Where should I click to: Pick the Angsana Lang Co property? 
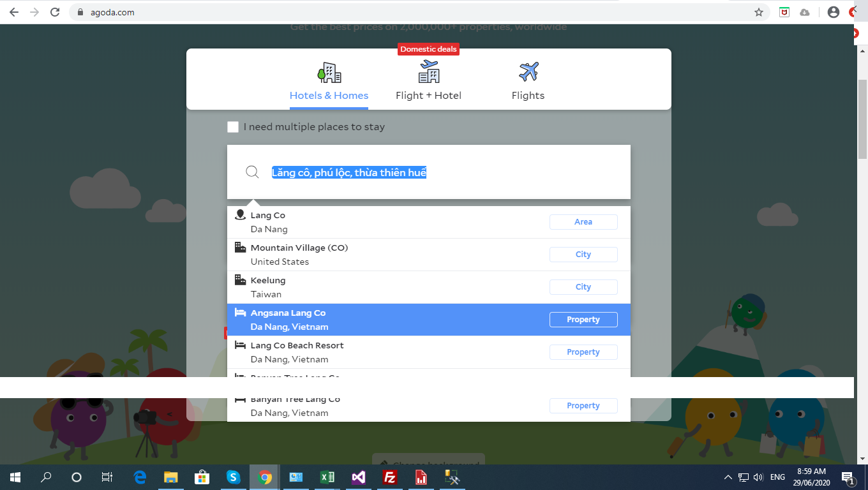429,320
